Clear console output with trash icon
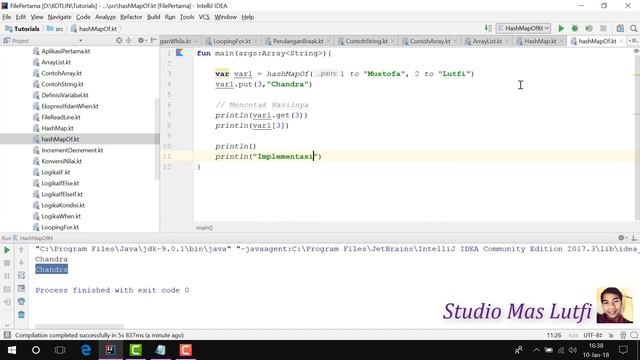Screen dimensions: 640x360 (x=21, y=315)
